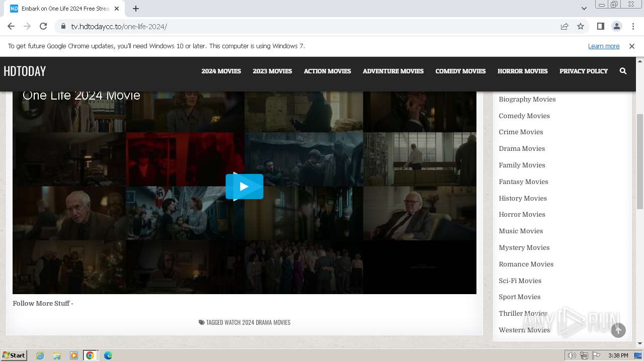Open the 2023 Movies menu
The height and width of the screenshot is (362, 644).
coord(272,71)
